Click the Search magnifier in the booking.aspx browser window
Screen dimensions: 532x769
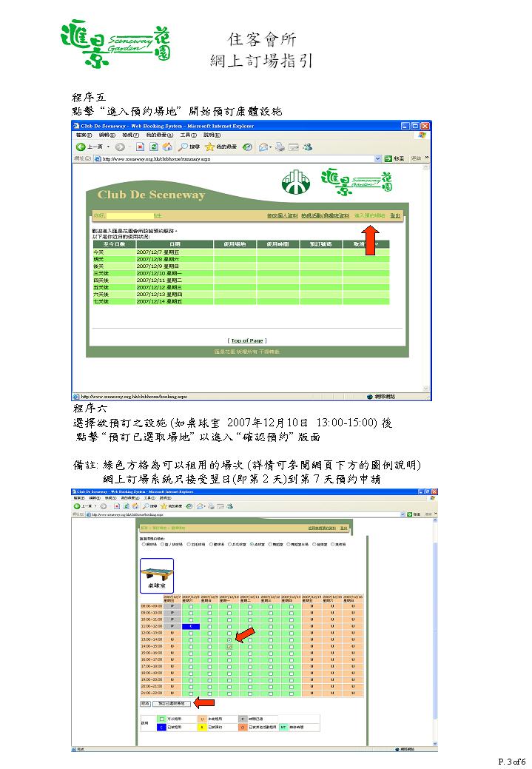tap(145, 506)
